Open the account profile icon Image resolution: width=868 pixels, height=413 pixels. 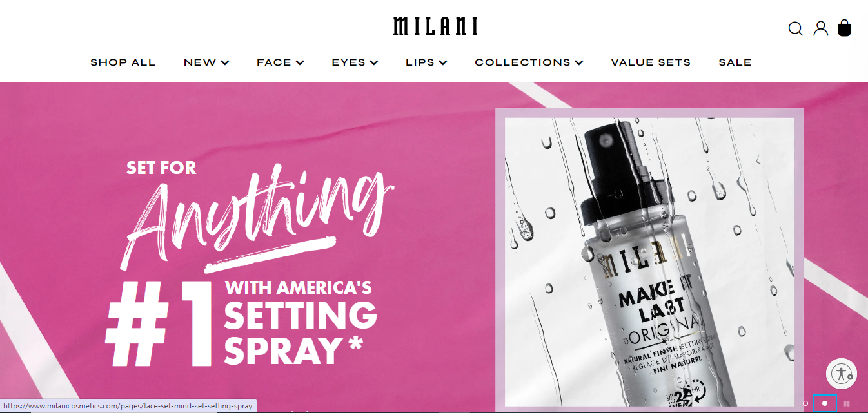[820, 28]
